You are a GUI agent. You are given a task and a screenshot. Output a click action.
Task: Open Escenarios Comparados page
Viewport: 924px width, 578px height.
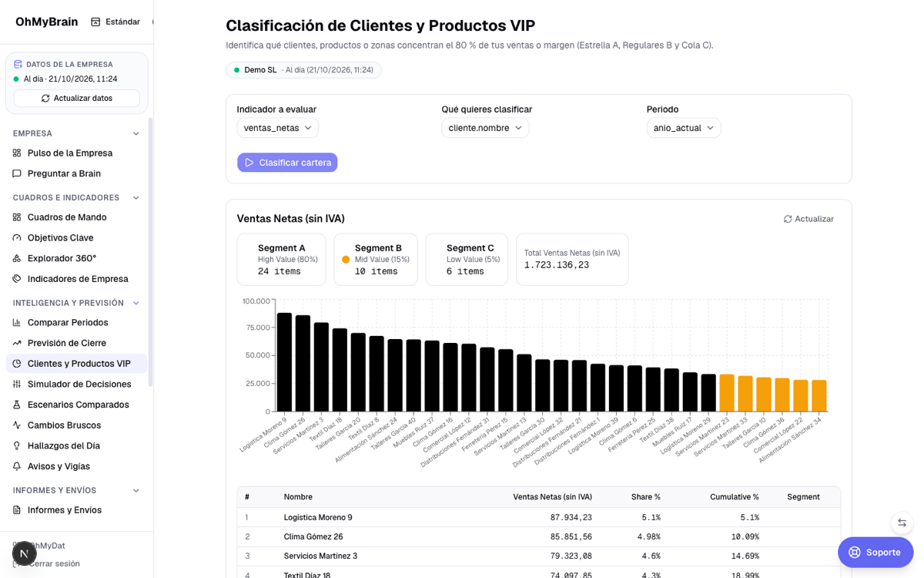[x=76, y=405]
